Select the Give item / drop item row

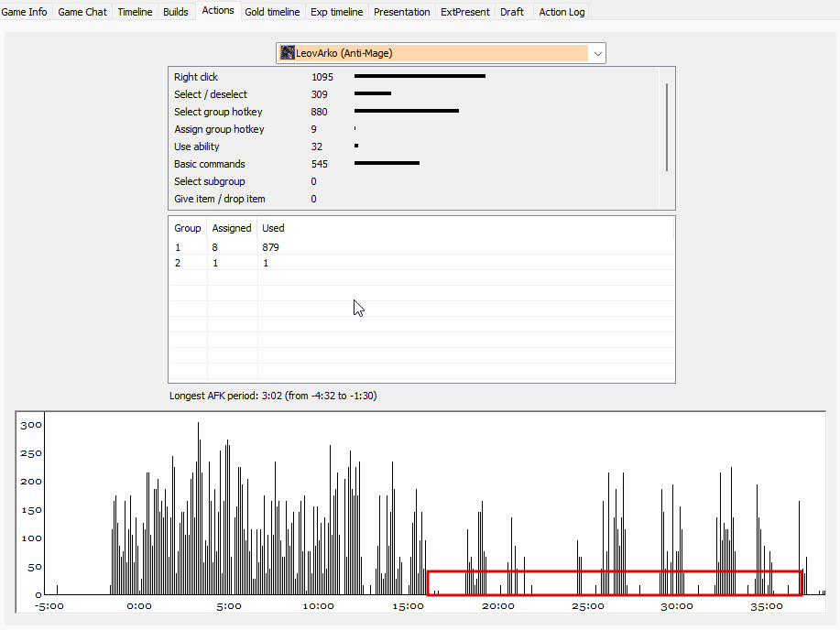coord(413,199)
